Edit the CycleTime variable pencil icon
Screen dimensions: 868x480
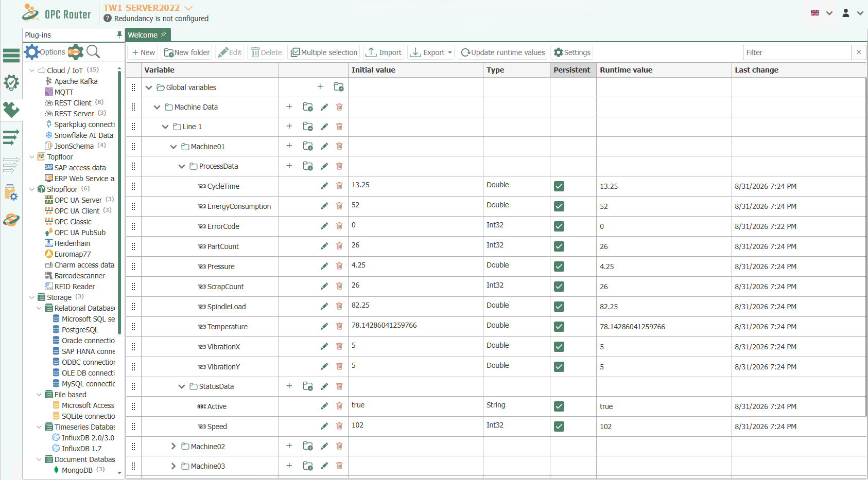tap(324, 186)
